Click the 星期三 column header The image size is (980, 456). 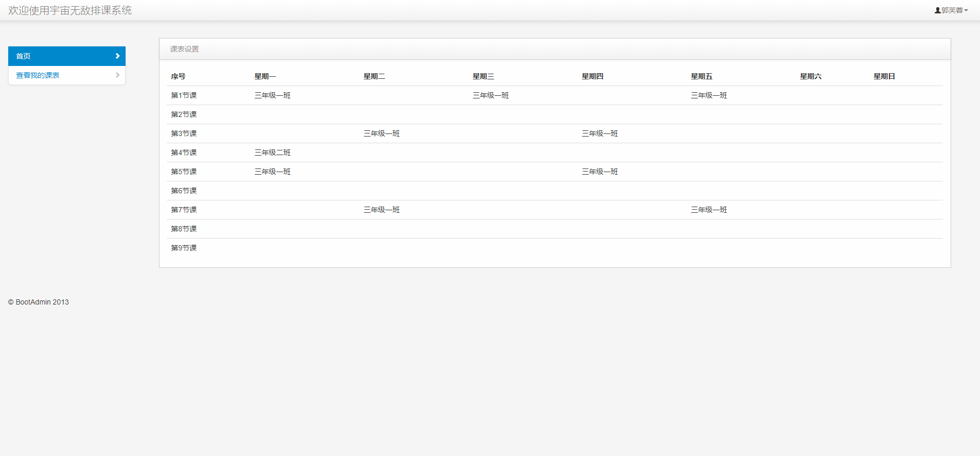[x=483, y=76]
